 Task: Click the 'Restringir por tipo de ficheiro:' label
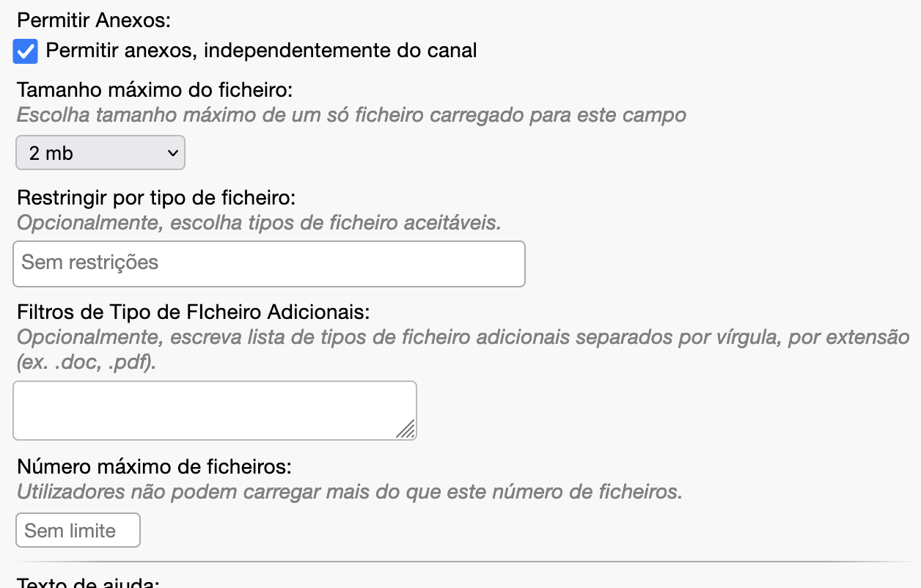tap(155, 198)
